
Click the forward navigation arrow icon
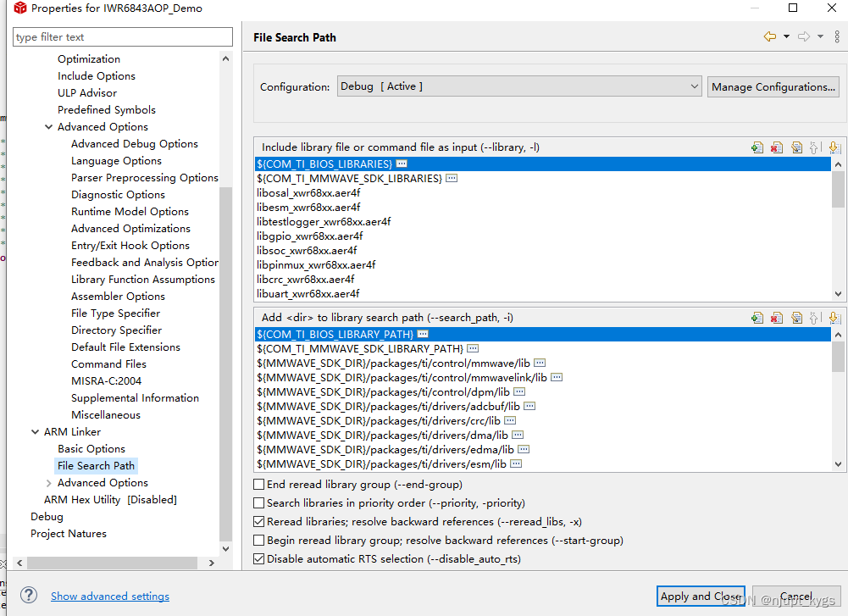pos(804,36)
